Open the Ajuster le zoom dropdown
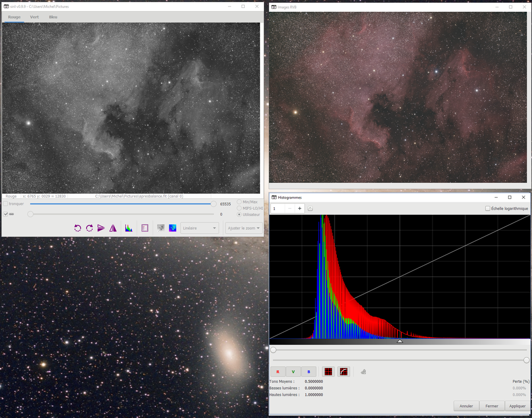Viewport: 532px width, 418px height. click(244, 228)
